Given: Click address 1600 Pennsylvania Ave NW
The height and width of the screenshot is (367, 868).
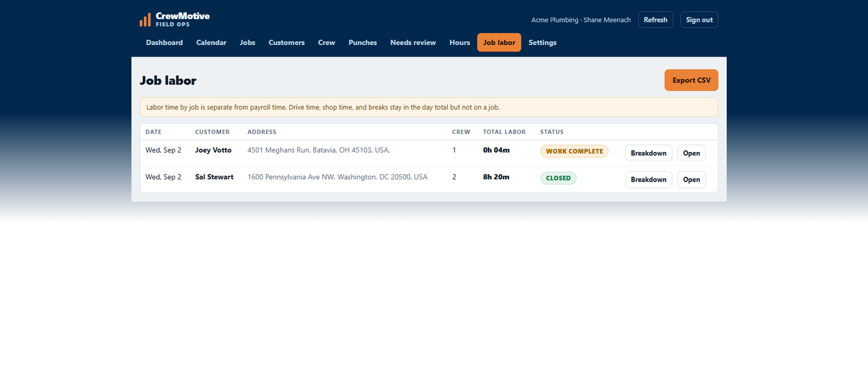Looking at the screenshot, I should pos(337,177).
